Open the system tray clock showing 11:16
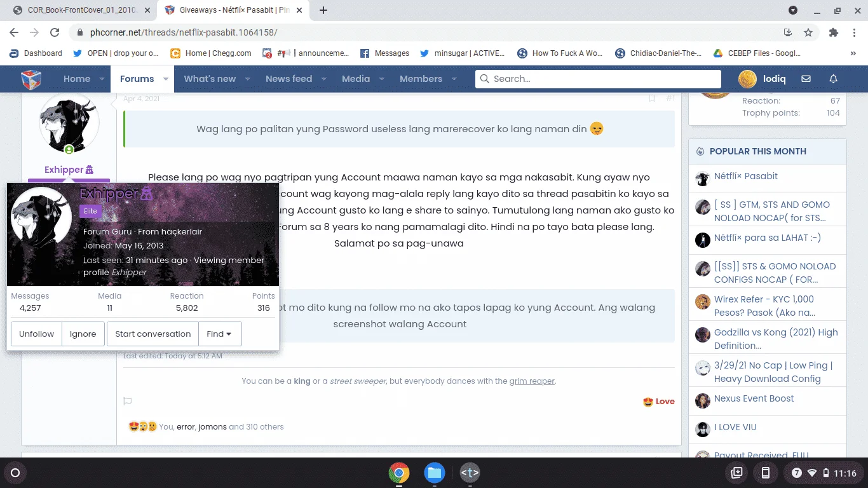Screen dimensions: 868x488 [x=844, y=473]
